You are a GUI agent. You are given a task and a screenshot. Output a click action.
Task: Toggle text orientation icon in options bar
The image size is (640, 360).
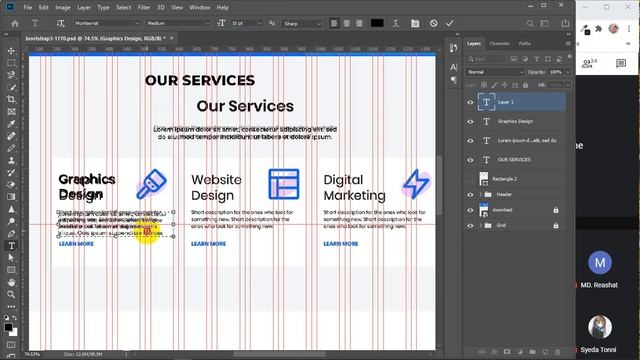point(60,23)
